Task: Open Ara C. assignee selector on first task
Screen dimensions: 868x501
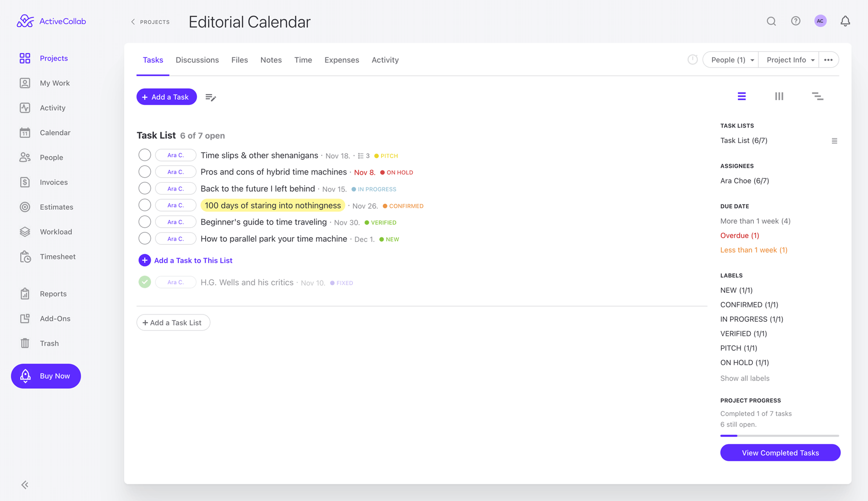Action: tap(176, 155)
